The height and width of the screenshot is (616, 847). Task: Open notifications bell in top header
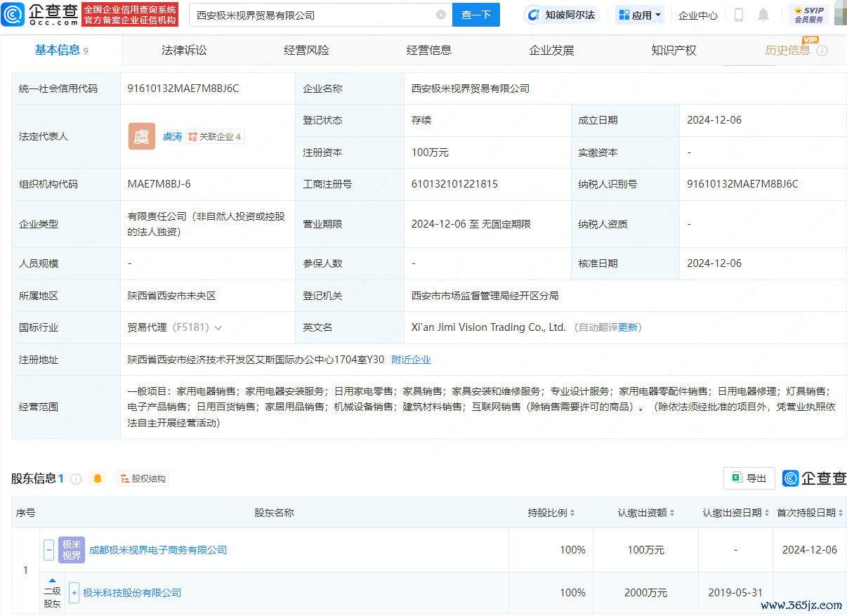(x=763, y=15)
